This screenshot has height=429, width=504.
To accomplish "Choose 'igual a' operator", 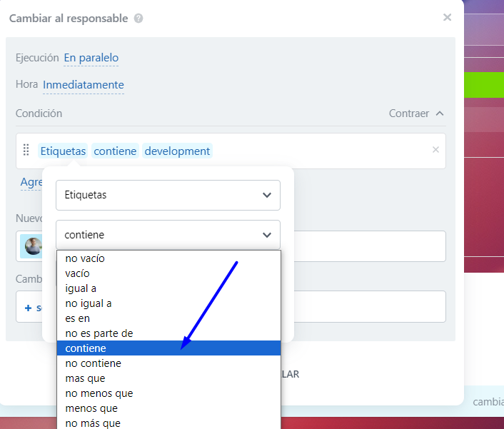I will (81, 288).
